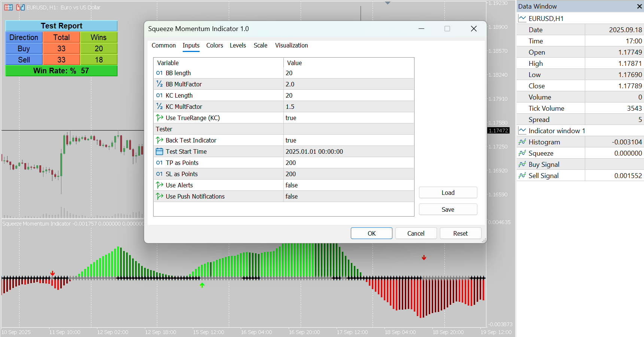Open the Levels tab
Viewport: 644px width, 337px height.
238,45
